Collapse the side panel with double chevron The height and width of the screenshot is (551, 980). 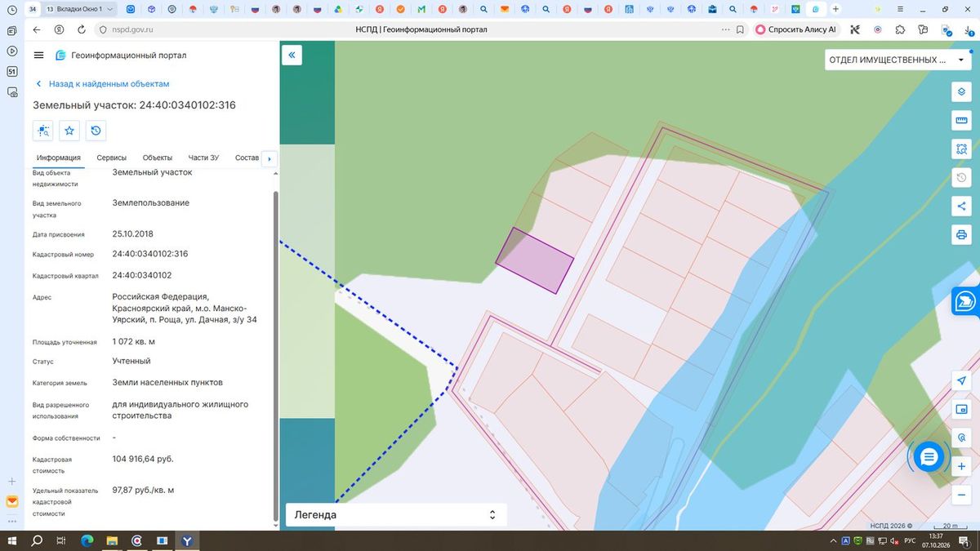(x=292, y=56)
